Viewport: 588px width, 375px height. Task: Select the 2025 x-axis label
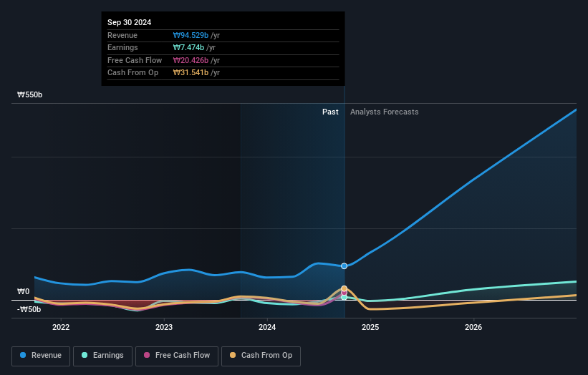coord(370,327)
